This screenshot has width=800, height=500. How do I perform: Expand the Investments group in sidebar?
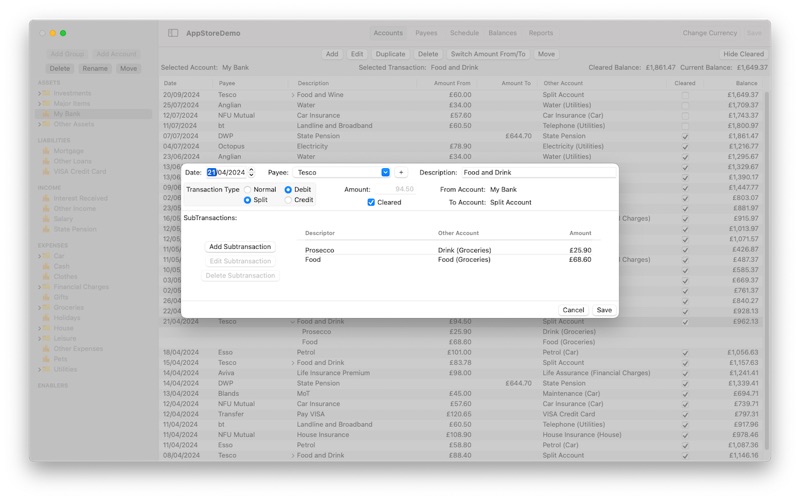click(x=39, y=93)
